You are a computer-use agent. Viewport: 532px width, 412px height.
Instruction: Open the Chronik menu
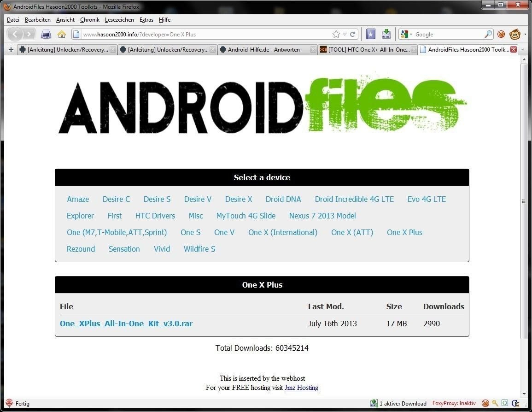[90, 20]
